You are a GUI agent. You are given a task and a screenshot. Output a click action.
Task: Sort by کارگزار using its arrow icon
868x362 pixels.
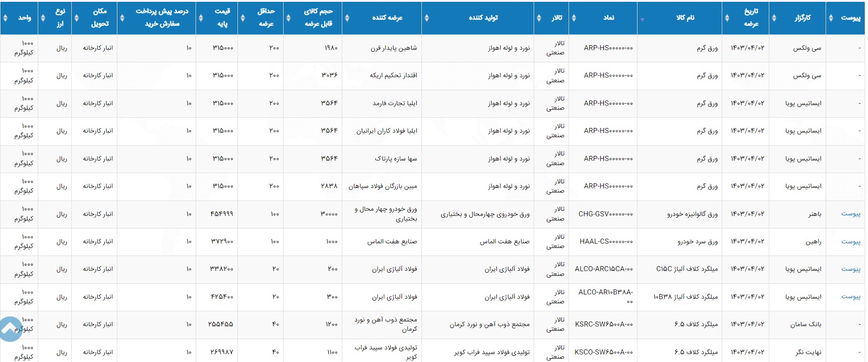[774, 18]
